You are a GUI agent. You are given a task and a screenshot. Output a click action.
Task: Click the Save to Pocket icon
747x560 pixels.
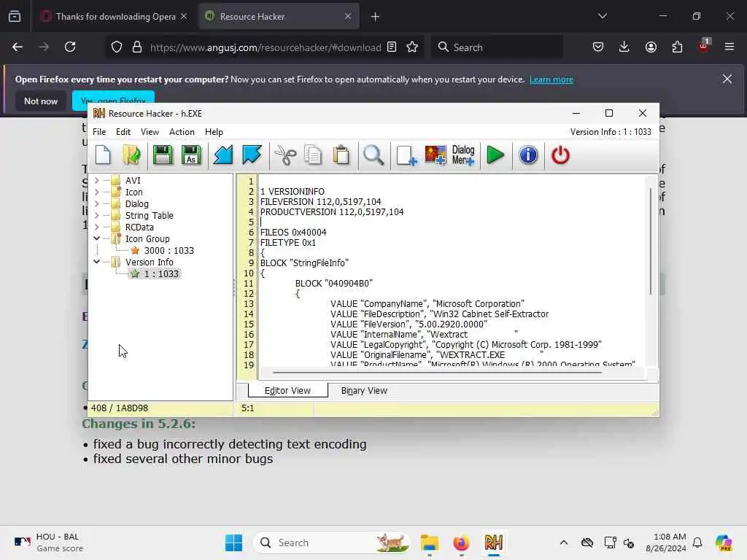pyautogui.click(x=598, y=47)
